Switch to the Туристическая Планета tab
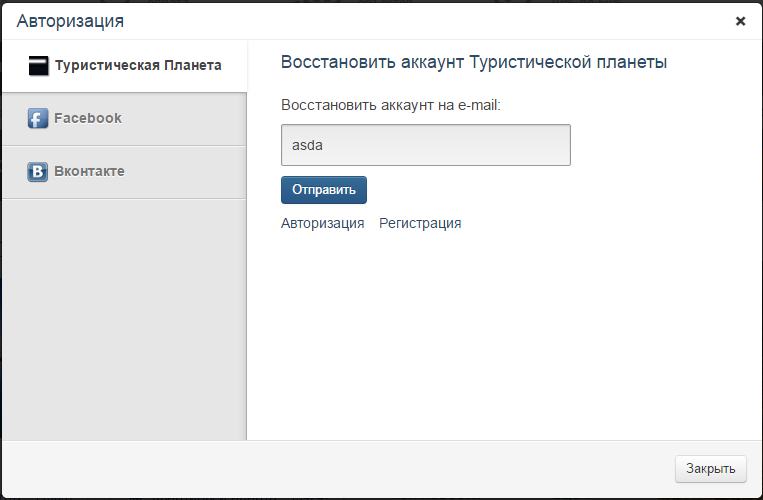The width and height of the screenshot is (763, 500). coord(137,66)
